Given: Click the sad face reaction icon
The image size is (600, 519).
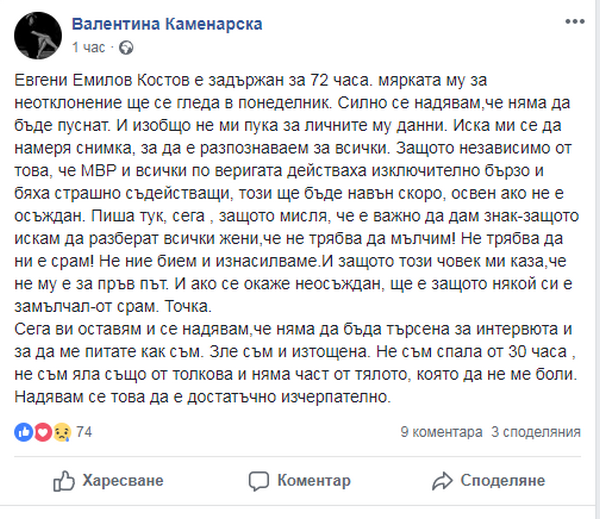Looking at the screenshot, I should [62, 432].
